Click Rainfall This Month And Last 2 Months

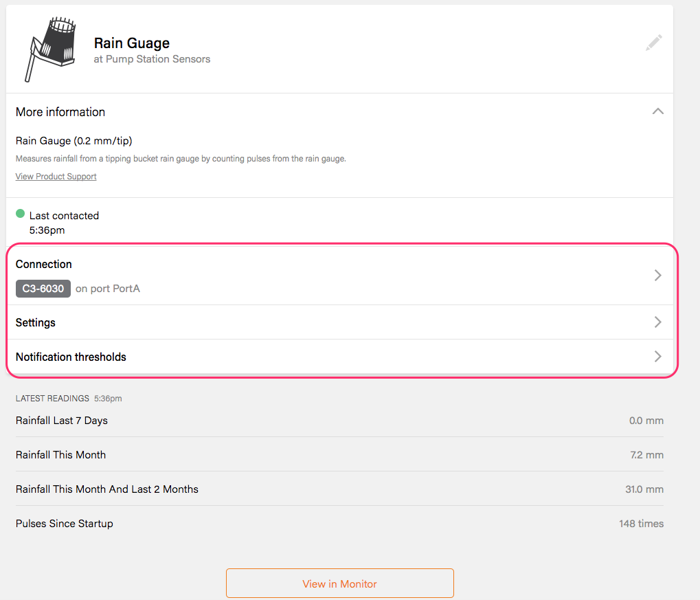click(107, 489)
